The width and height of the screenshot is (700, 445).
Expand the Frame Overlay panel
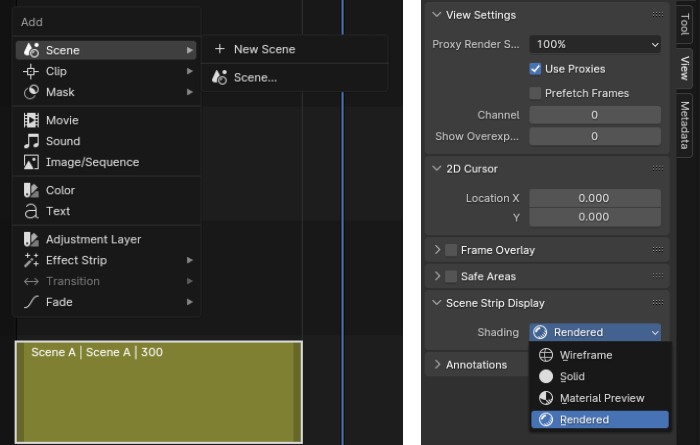point(437,250)
